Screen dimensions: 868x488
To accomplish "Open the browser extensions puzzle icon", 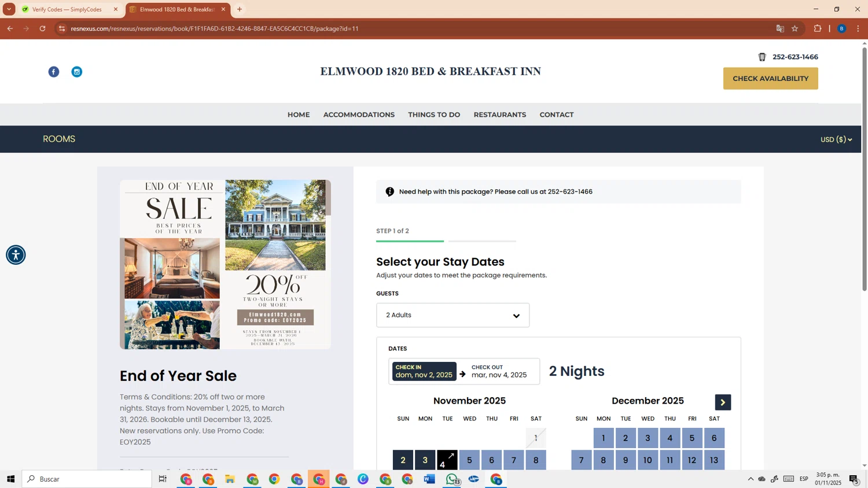I will (818, 28).
